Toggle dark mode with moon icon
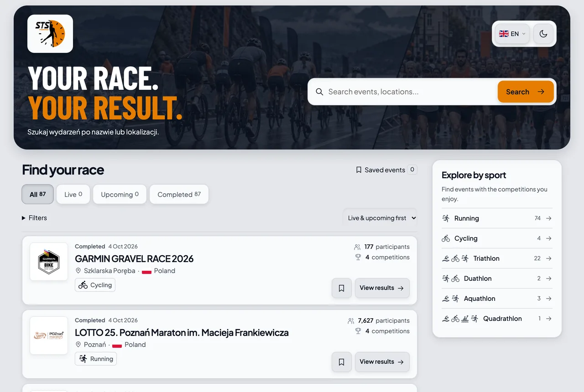Image resolution: width=584 pixels, height=392 pixels. pos(543,34)
